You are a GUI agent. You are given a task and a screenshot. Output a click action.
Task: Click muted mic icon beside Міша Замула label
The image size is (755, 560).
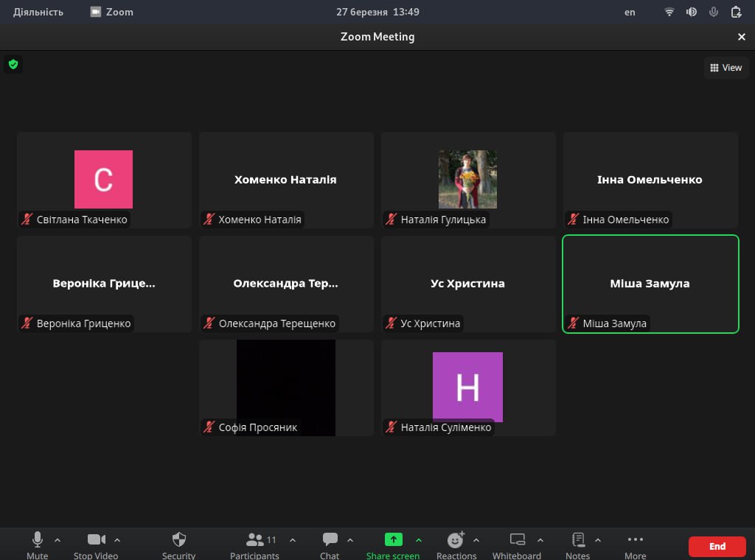pos(573,323)
